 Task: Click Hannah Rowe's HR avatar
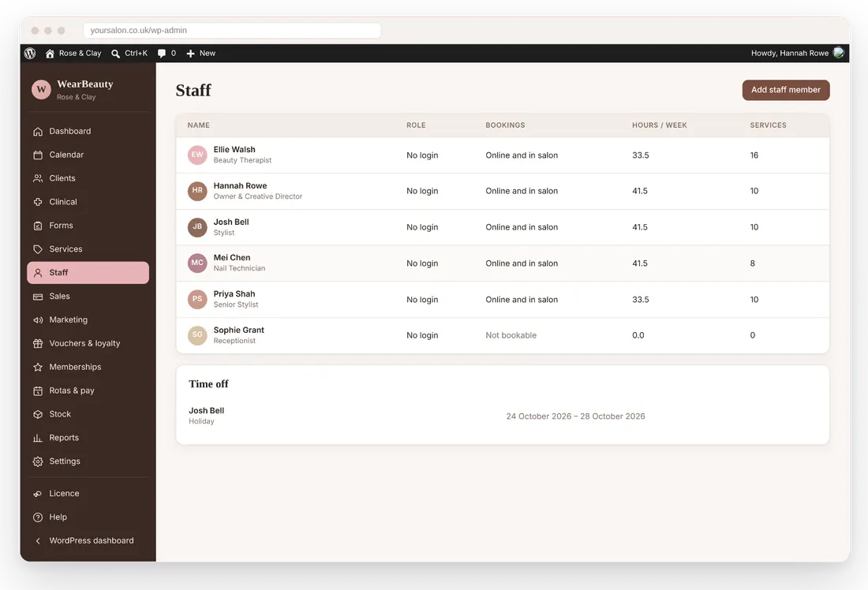tap(197, 191)
